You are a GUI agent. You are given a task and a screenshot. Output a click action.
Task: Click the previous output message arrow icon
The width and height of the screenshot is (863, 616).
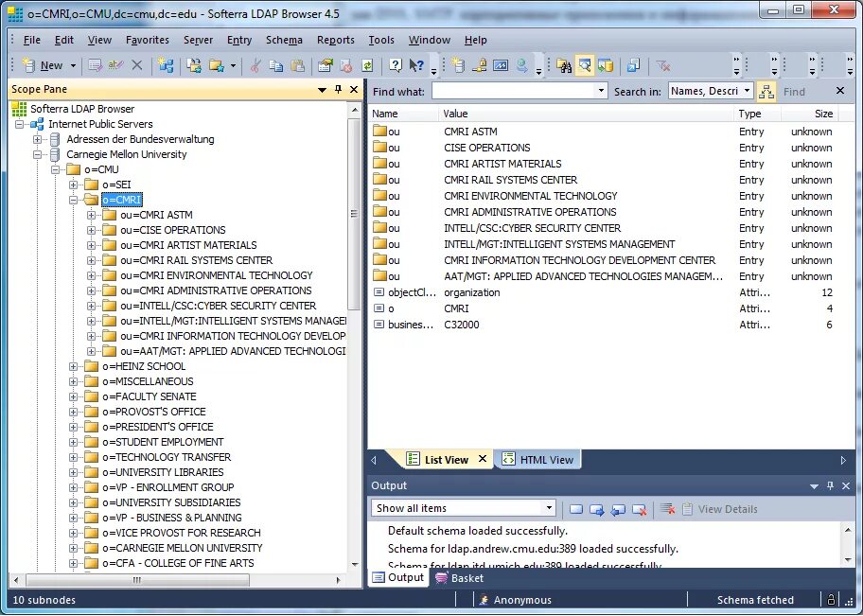coord(618,510)
